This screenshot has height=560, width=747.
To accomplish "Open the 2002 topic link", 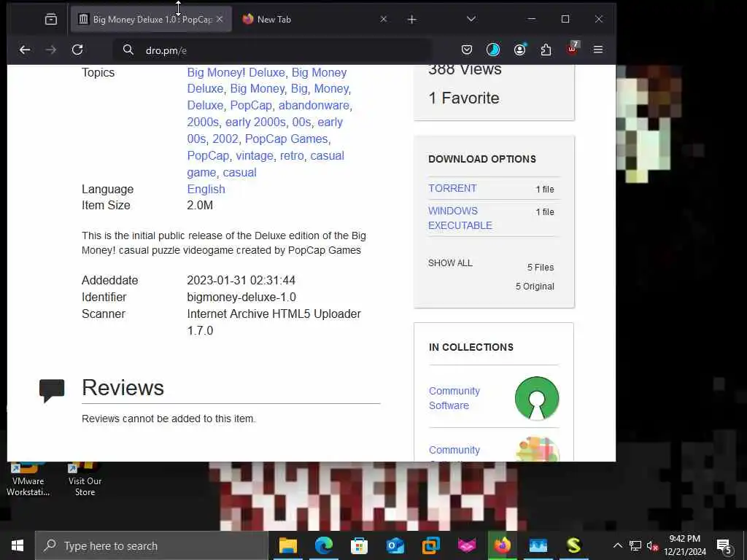I will coord(225,139).
